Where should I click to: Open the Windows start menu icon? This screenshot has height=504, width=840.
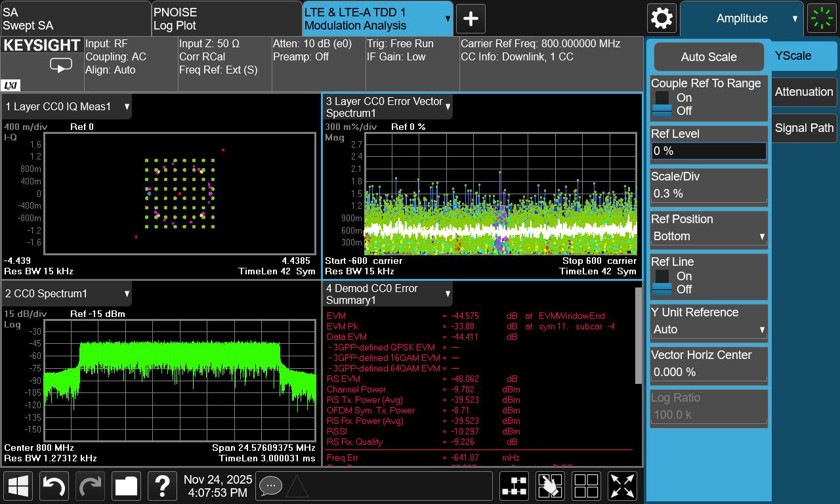[x=18, y=486]
